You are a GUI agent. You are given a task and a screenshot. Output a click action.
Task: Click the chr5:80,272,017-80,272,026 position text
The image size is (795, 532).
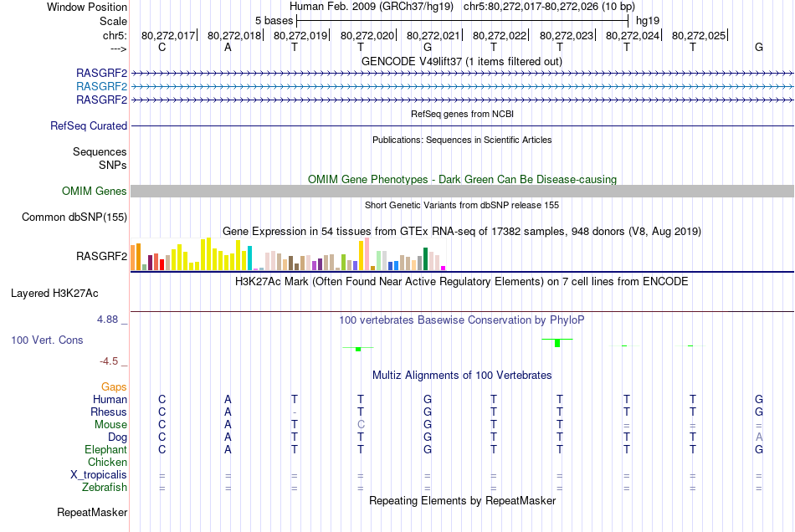[549, 7]
